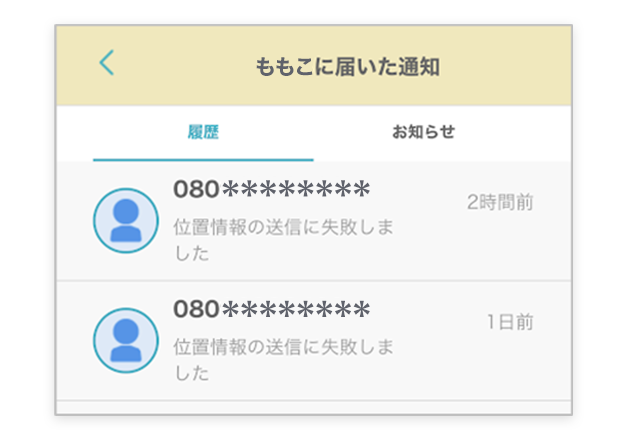Tap the back chevron in the header

point(107,63)
